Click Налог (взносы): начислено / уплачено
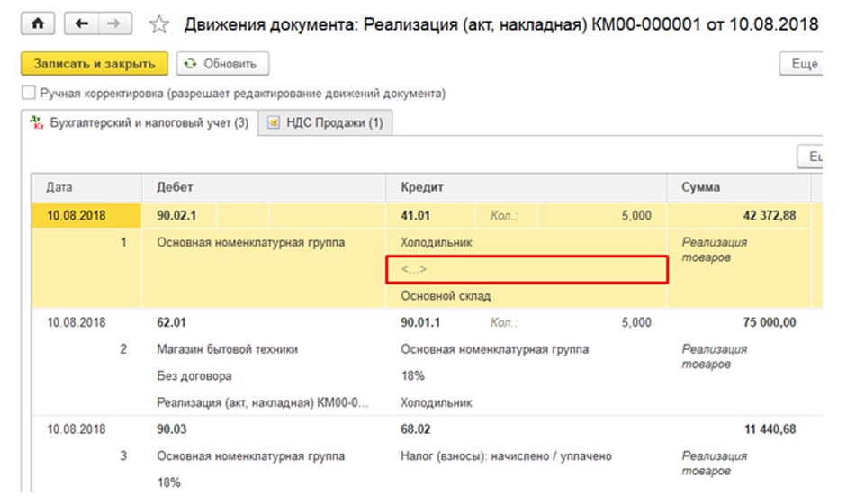This screenshot has height=504, width=847. click(x=506, y=456)
